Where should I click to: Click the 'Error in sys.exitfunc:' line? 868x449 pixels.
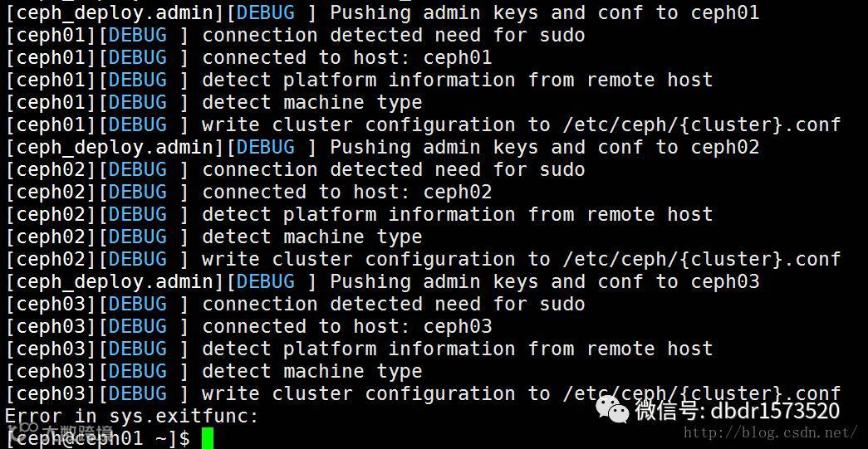(x=133, y=416)
